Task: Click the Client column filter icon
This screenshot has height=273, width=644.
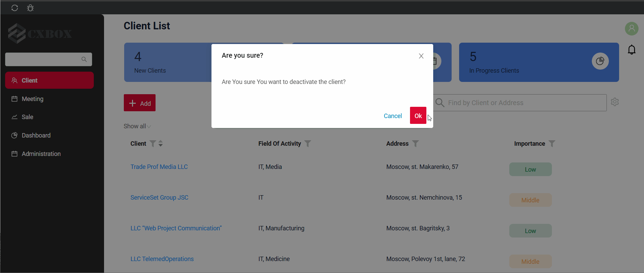Action: pos(153,144)
